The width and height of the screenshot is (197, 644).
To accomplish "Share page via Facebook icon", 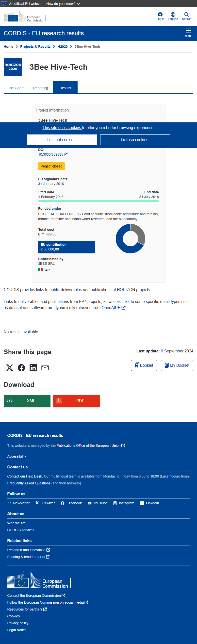I will 21,368.
